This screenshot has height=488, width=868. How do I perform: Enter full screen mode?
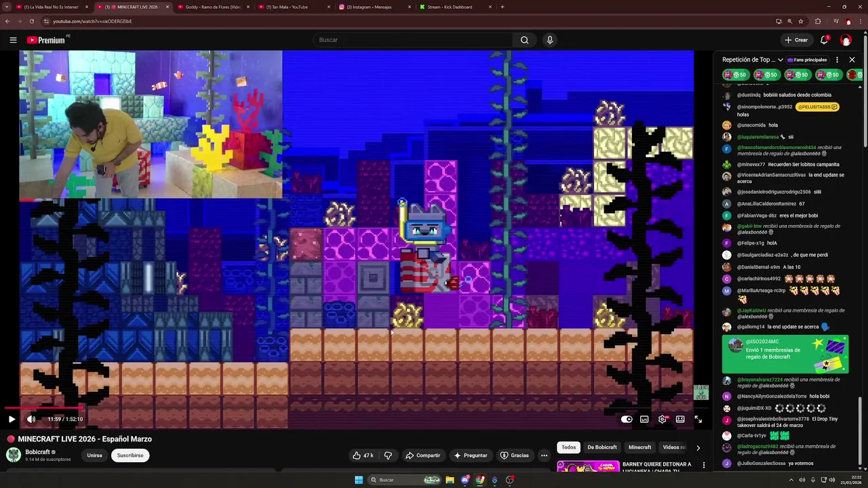click(698, 419)
